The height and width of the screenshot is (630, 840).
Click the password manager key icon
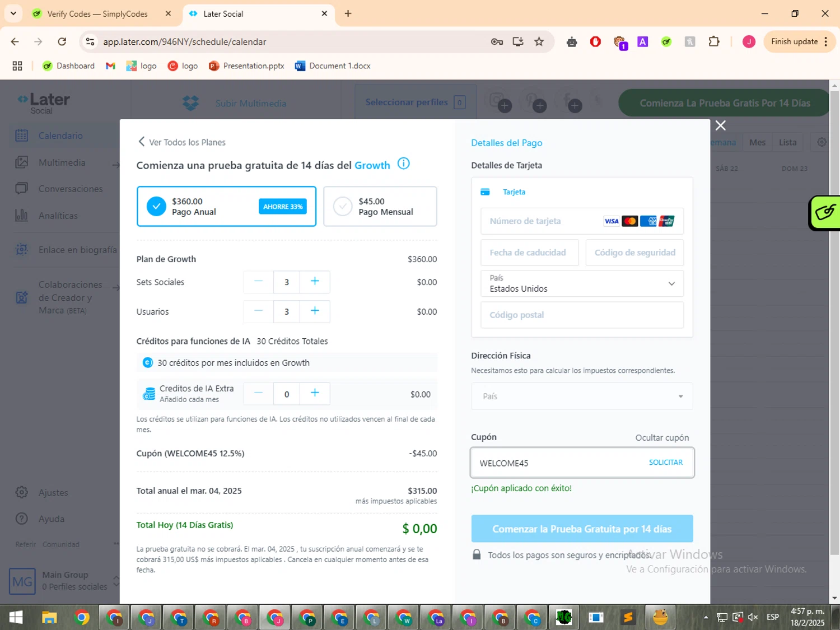click(497, 41)
